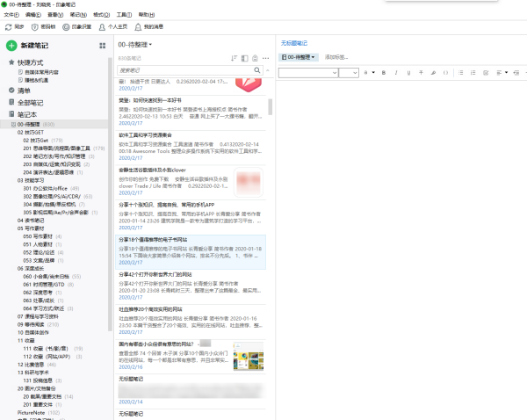The image size is (527, 420).
Task: Select the PictureNote (102) notebook
Action: 39,413
